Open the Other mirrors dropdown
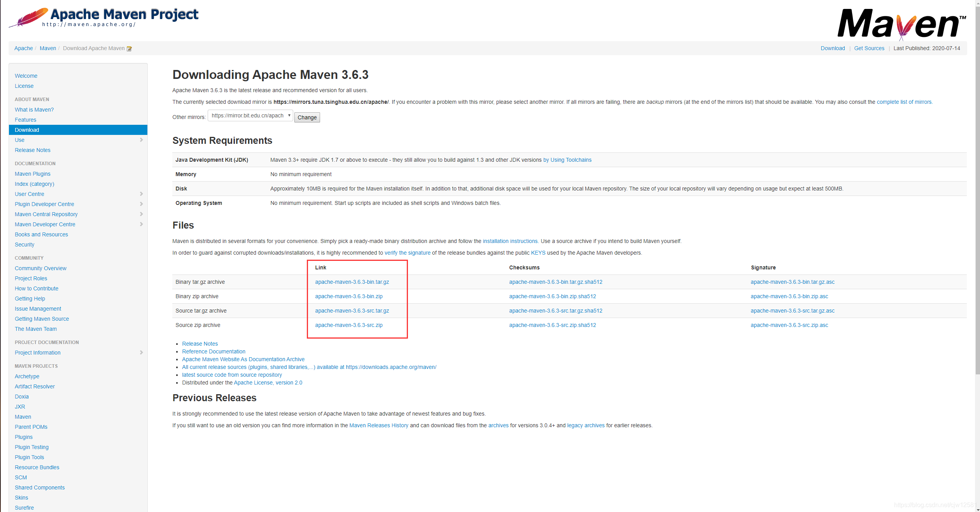 tap(250, 116)
